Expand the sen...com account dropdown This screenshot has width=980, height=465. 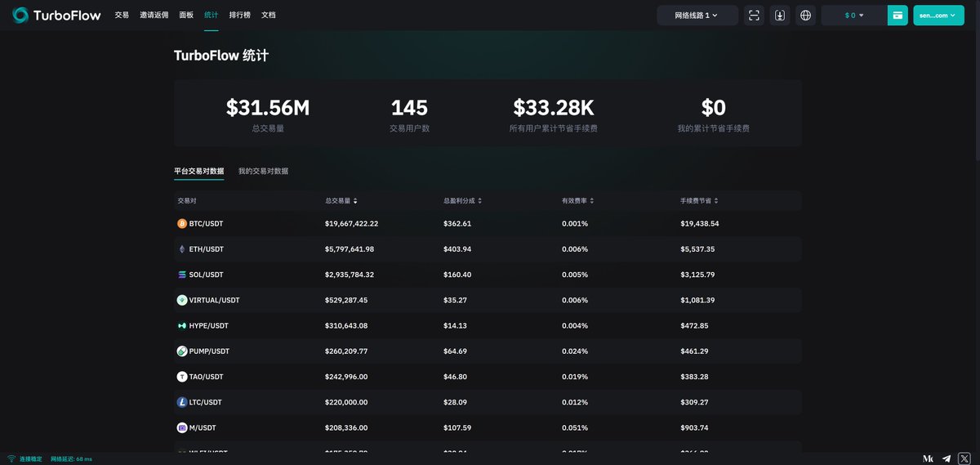[x=939, y=16]
